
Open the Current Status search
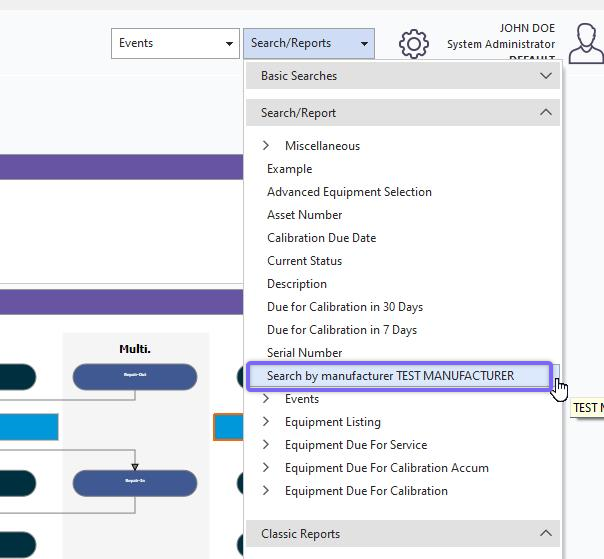(304, 261)
